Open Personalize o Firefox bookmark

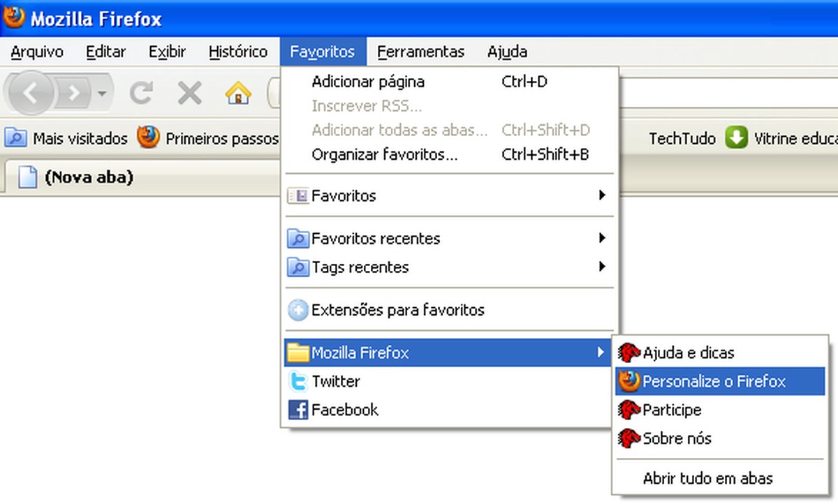coord(714,381)
